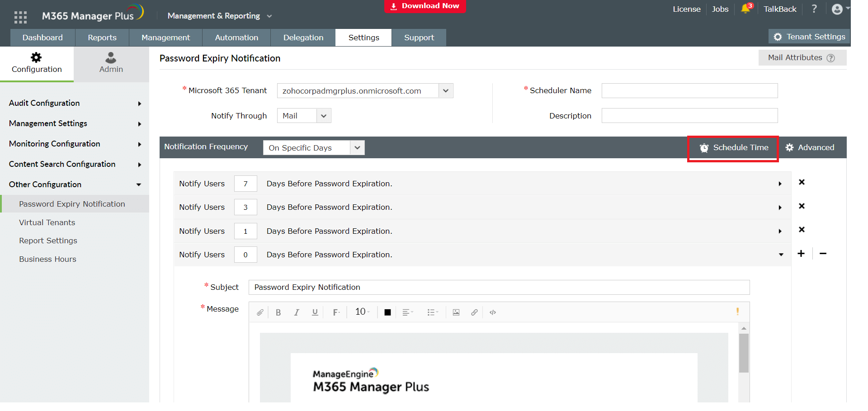Expand Management Settings menu
The width and height of the screenshot is (868, 411).
(x=75, y=123)
